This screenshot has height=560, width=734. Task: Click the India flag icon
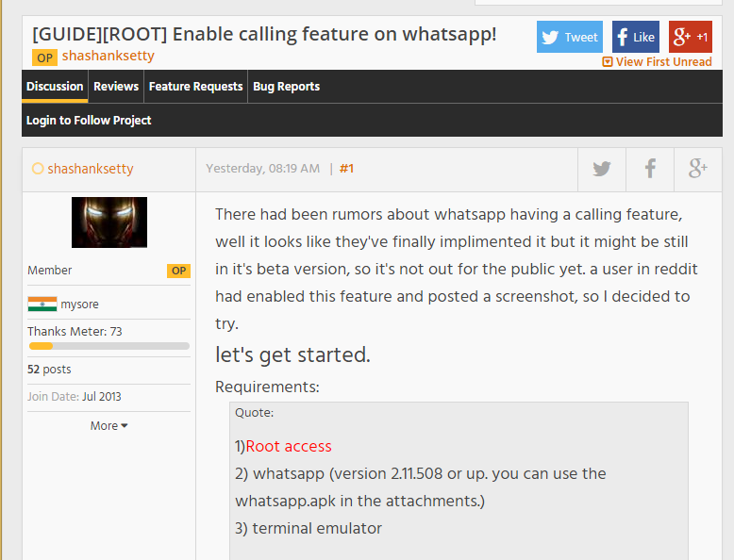[42, 305]
